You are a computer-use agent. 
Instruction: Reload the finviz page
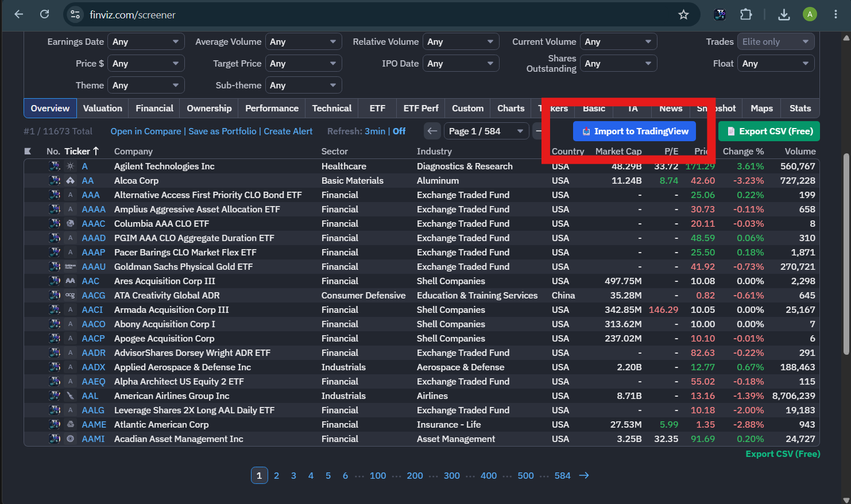click(x=44, y=14)
